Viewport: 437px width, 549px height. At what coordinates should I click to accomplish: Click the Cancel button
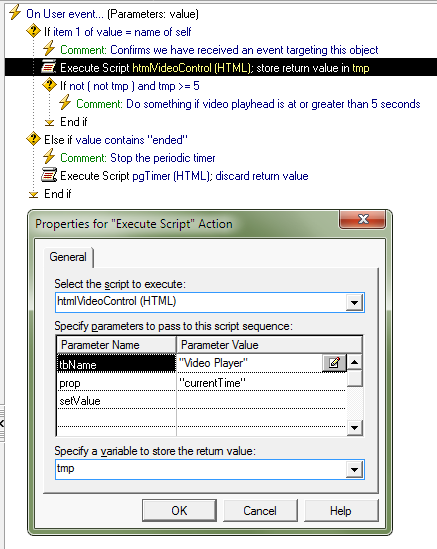pyautogui.click(x=260, y=510)
